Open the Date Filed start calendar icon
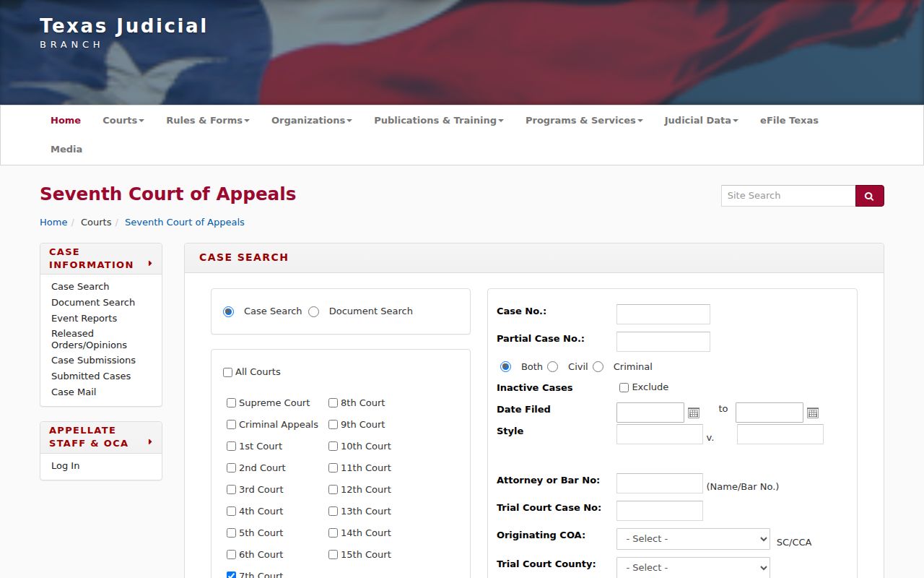The image size is (924, 578). click(694, 413)
